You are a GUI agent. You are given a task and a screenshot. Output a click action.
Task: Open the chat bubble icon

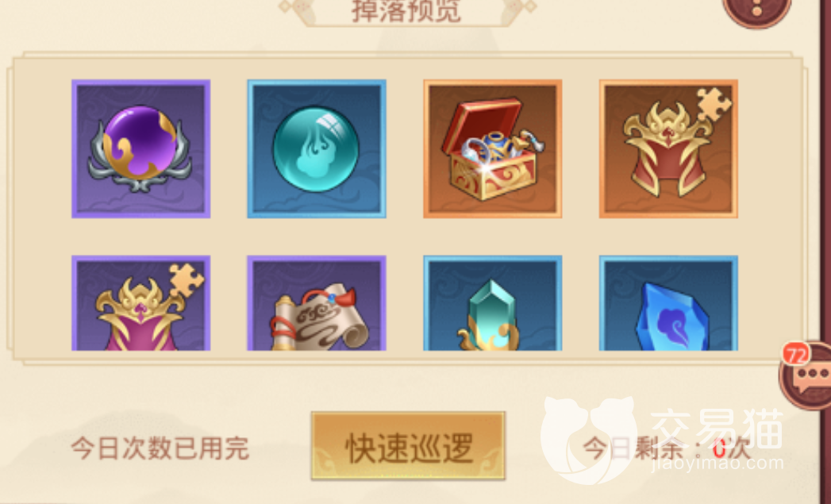click(x=808, y=377)
